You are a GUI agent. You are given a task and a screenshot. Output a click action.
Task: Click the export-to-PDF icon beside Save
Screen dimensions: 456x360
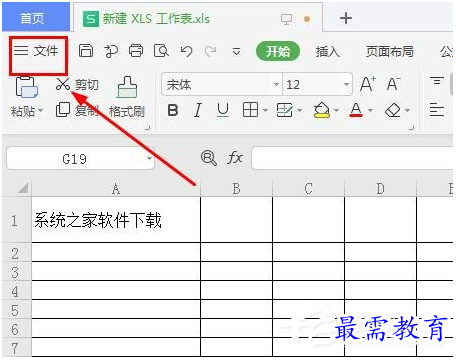(111, 51)
